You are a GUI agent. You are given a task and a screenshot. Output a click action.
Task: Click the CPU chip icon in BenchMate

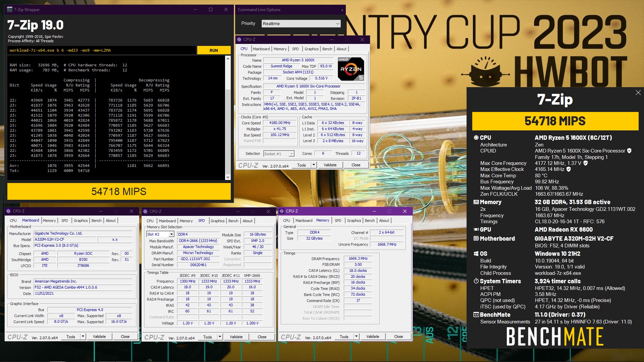476,137
